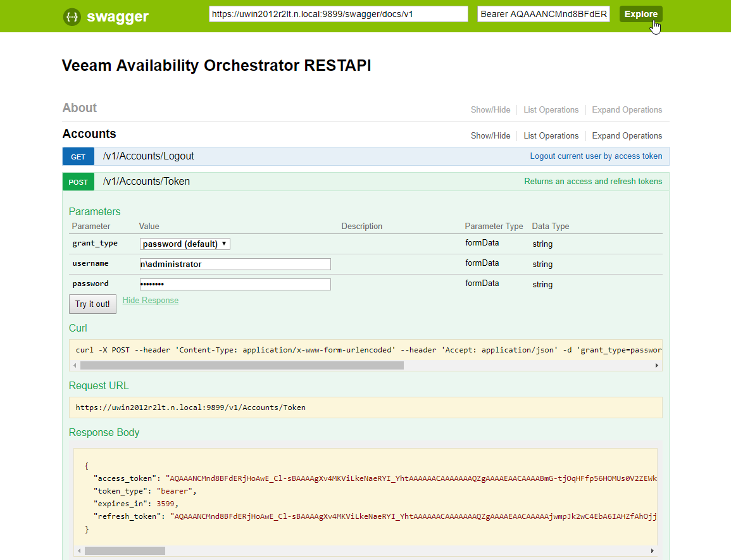Viewport: 731px width, 560px height.
Task: Click Expand Operations for About
Action: pyautogui.click(x=627, y=109)
